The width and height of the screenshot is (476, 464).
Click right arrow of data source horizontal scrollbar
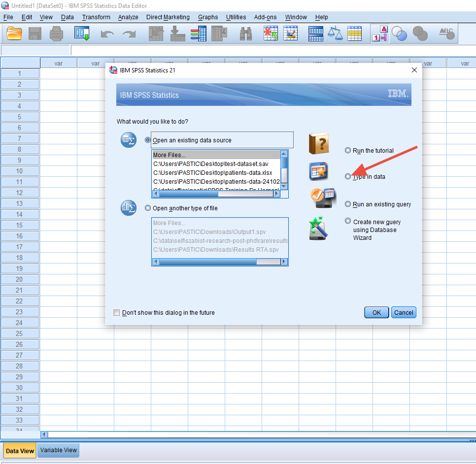pos(276,194)
